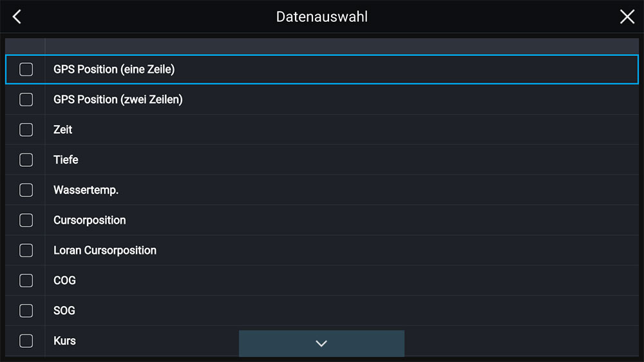Enable the GPS Position (zwei Zeilen) checkbox
This screenshot has width=644, height=362.
click(26, 100)
